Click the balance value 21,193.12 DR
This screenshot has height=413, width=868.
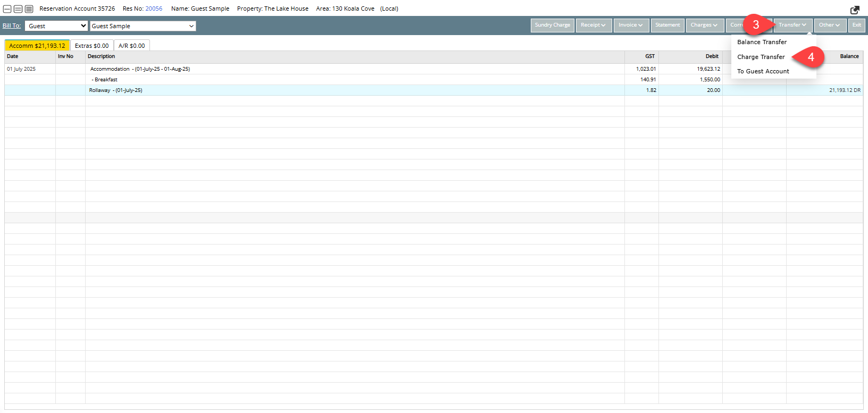pos(845,90)
